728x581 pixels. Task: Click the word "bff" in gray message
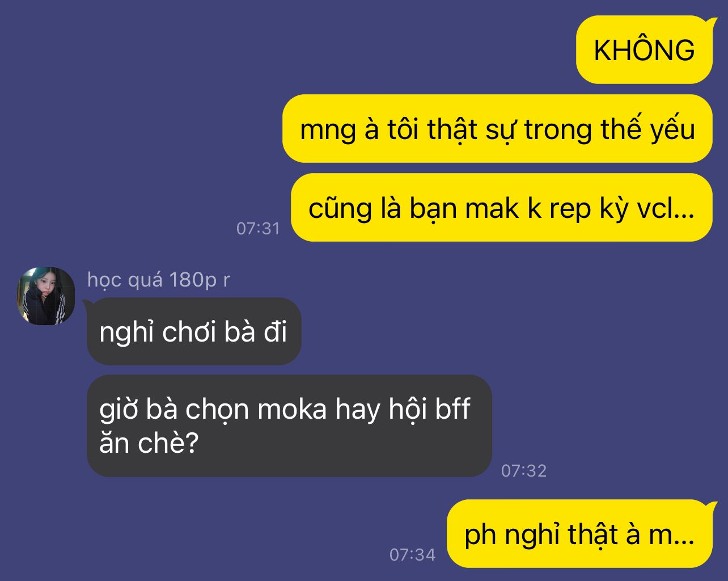pos(452,409)
